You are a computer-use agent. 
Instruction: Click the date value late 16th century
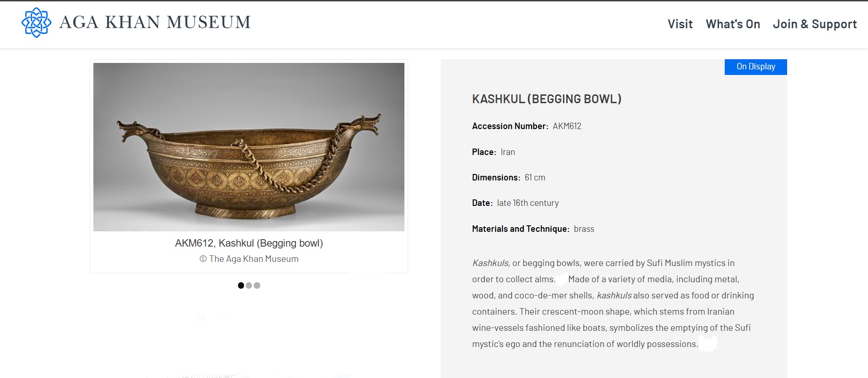click(527, 203)
